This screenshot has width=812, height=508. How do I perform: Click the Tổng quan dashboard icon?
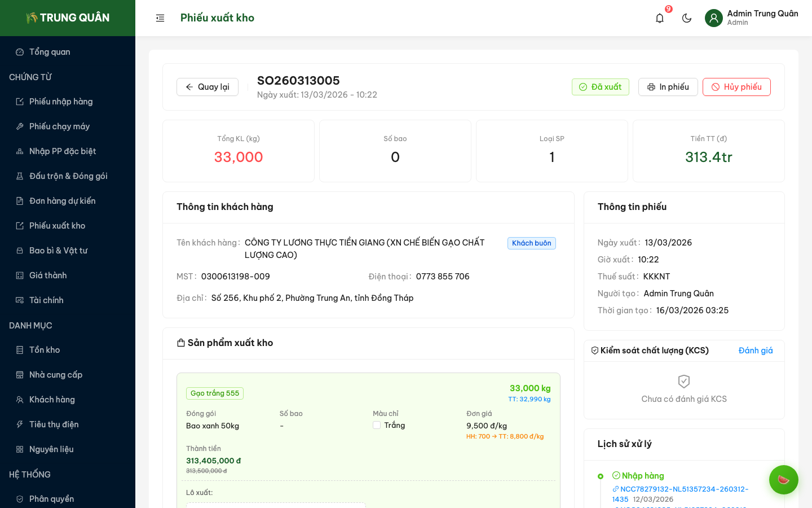coord(20,52)
